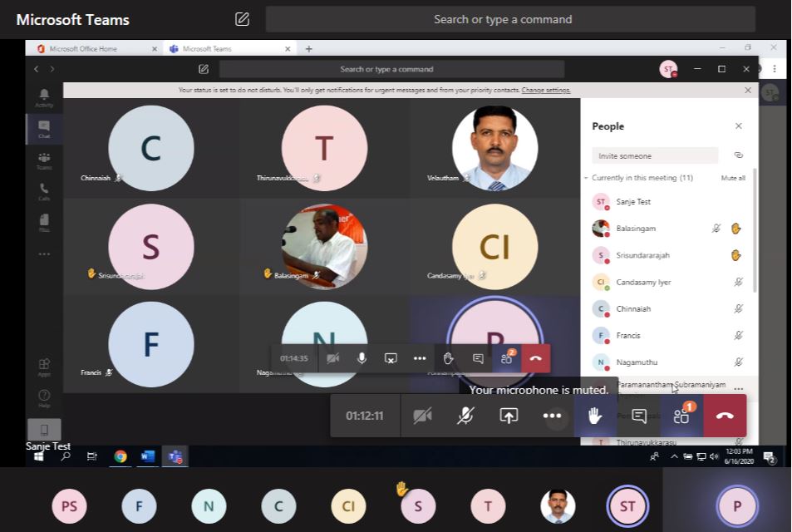Toggle microphone in the 01:14:35 call bar
This screenshot has height=532, width=792.
pyautogui.click(x=362, y=358)
